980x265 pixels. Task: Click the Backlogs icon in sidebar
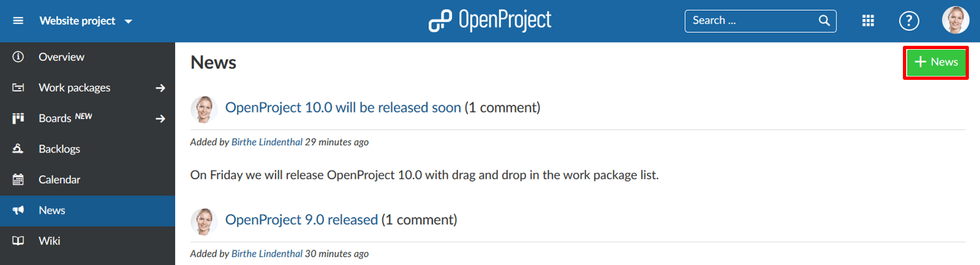[x=18, y=149]
